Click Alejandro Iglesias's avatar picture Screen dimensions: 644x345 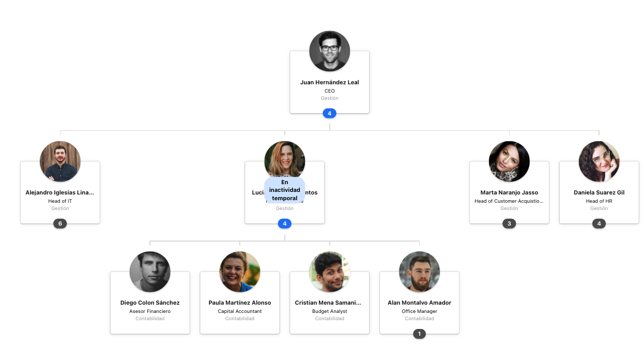pos(60,161)
